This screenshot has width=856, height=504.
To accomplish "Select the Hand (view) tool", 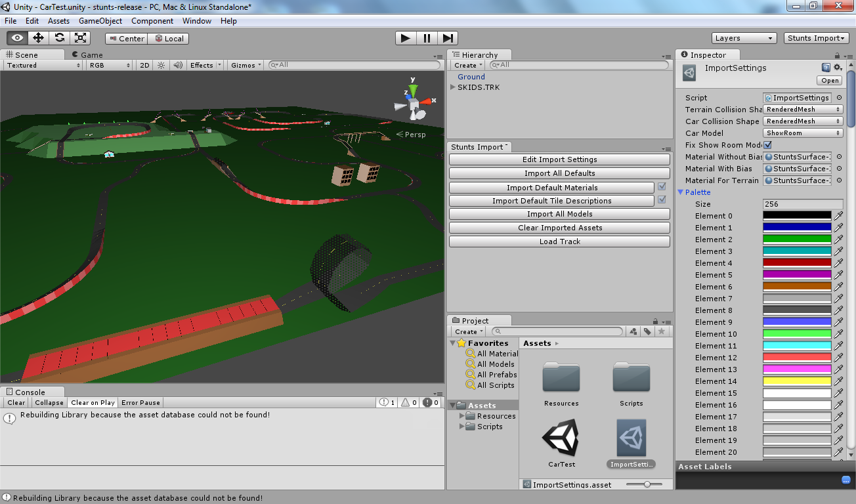I will [x=17, y=38].
